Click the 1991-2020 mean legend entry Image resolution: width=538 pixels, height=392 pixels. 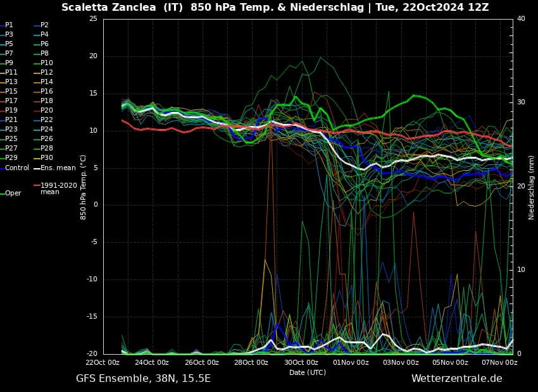58,188
